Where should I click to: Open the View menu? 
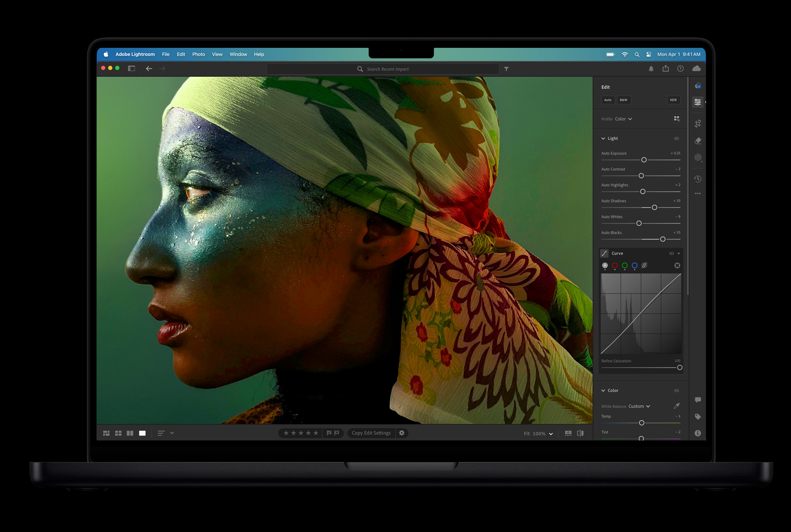click(217, 54)
